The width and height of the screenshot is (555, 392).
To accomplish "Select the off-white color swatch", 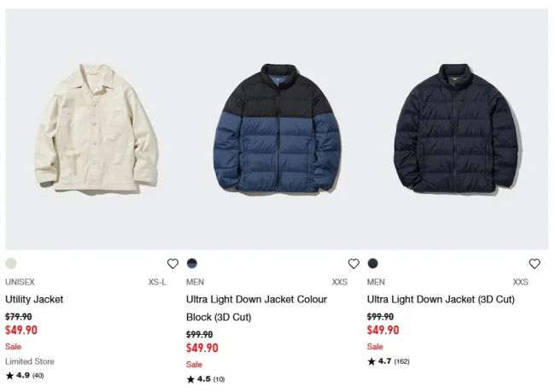I will (x=11, y=263).
